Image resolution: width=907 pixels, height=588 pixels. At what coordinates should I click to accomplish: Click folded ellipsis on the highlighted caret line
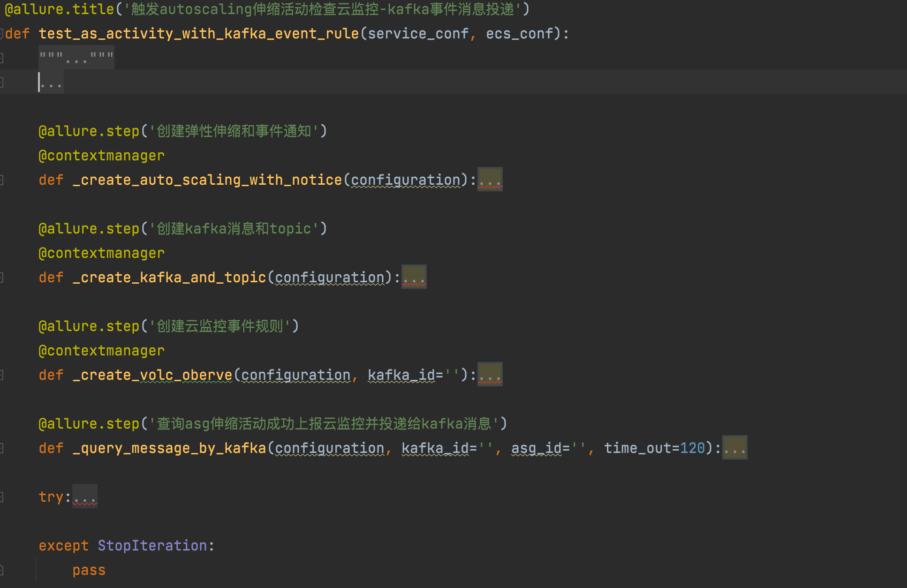[52, 83]
